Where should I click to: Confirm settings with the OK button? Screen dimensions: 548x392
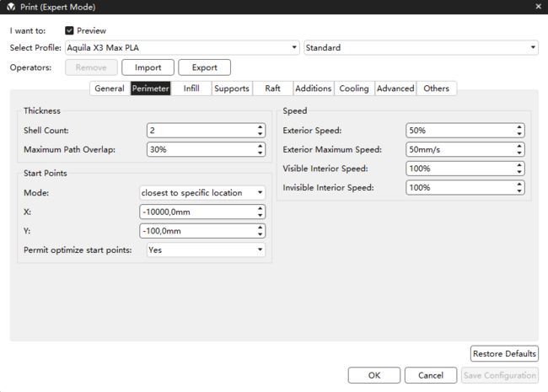[373, 375]
